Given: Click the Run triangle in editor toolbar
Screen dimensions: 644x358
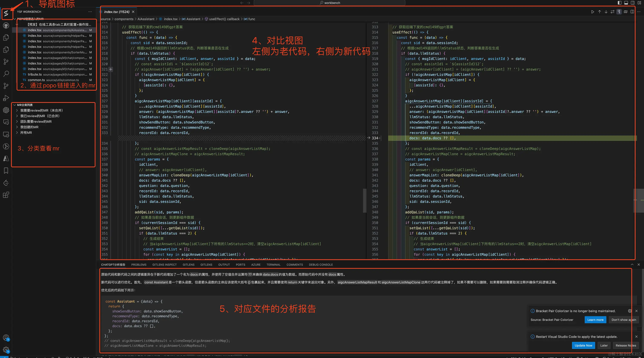Looking at the screenshot, I should click(592, 12).
